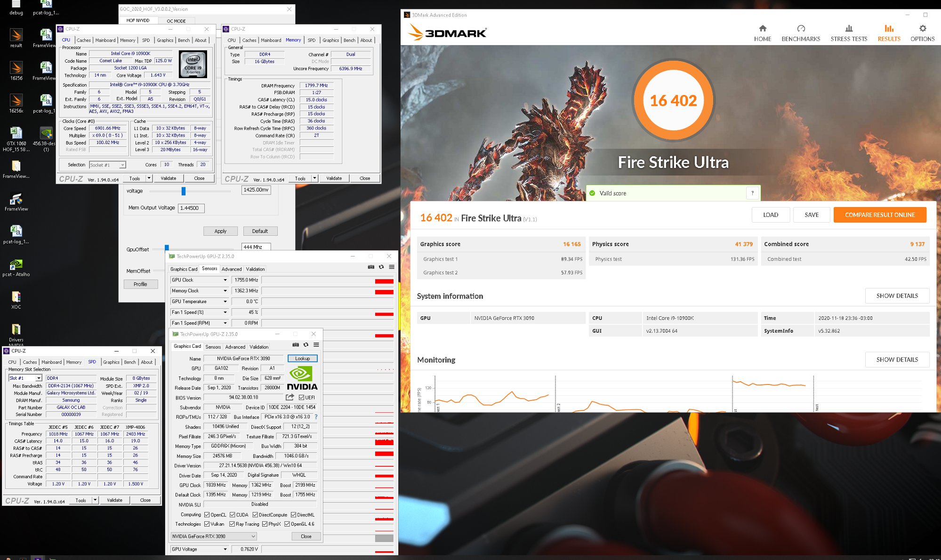Toggle the UEFI checkbox in GPU-Z
This screenshot has height=560, width=941.
[x=301, y=398]
